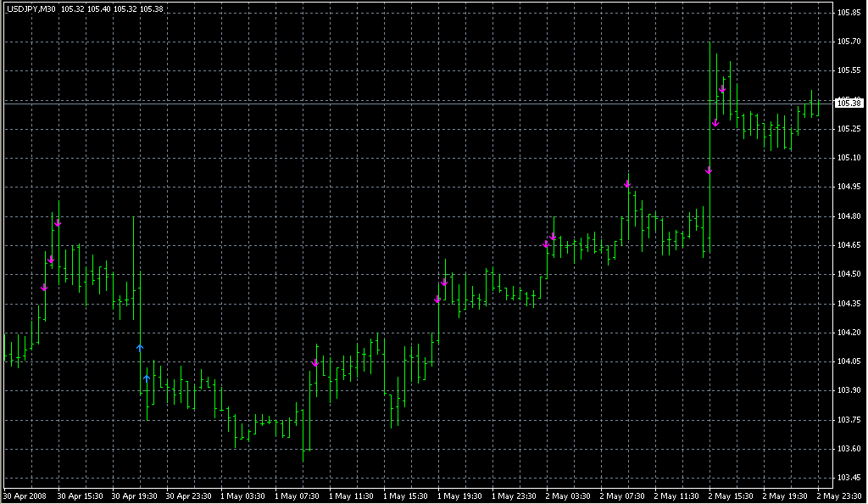Image resolution: width=868 pixels, height=504 pixels.
Task: Click the '2 May 23:30' time label
Action: (x=837, y=496)
